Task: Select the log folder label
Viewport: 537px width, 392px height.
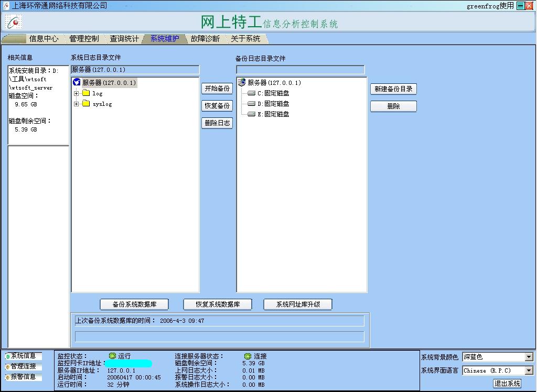Action: tap(97, 93)
